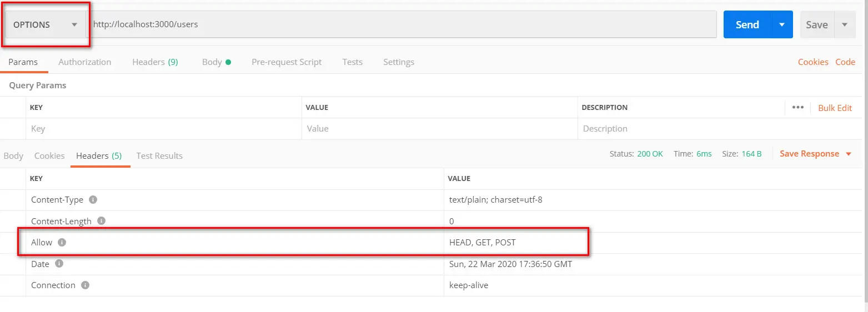Open the Settings tab
This screenshot has width=868, height=312.
pyautogui.click(x=399, y=62)
